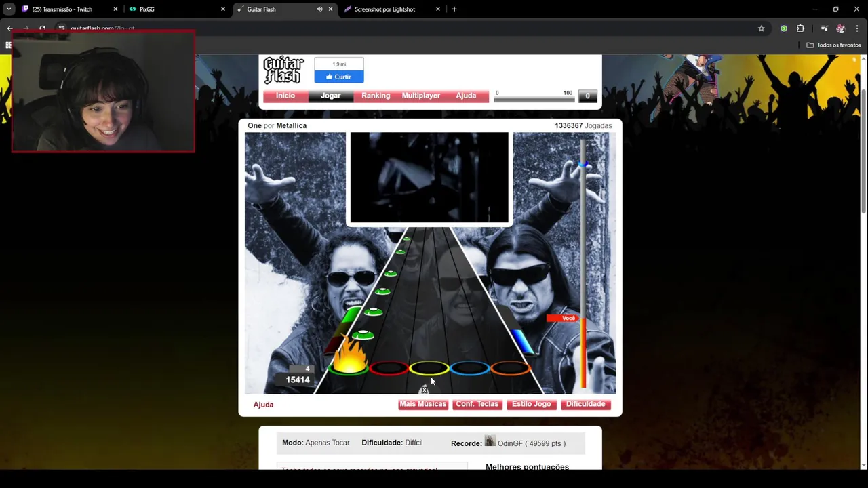Click the Estilo Jogo button
Screen dimensions: 868x488
coord(532,404)
